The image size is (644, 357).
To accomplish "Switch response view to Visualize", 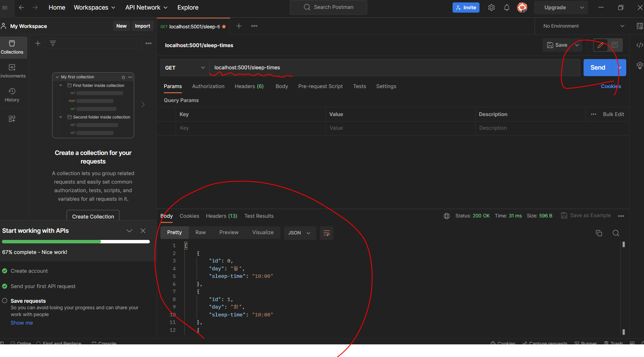I will coord(263,232).
